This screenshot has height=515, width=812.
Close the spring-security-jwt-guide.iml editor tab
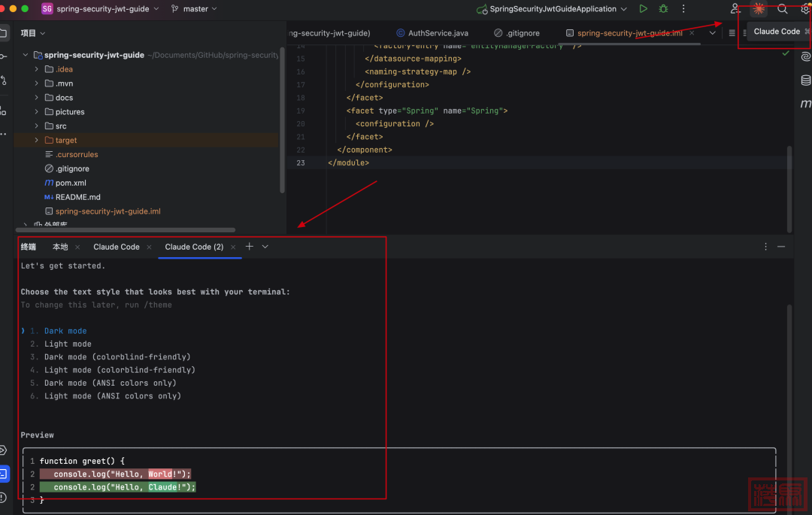tap(692, 33)
